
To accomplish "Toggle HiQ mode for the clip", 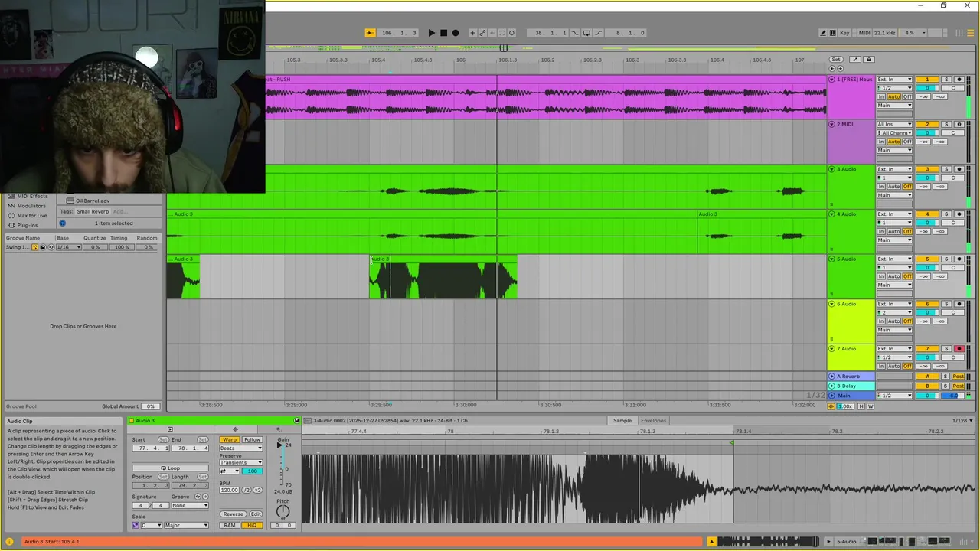I will tap(252, 525).
